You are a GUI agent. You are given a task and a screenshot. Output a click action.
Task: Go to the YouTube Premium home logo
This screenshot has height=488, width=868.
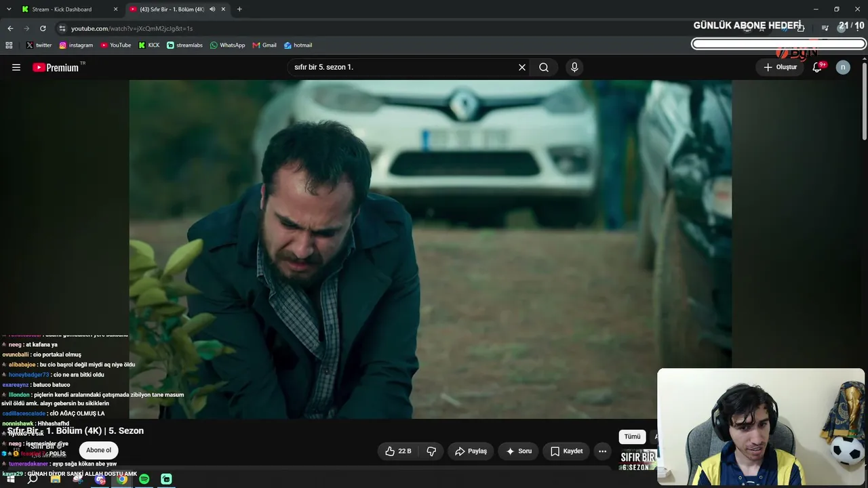point(56,67)
